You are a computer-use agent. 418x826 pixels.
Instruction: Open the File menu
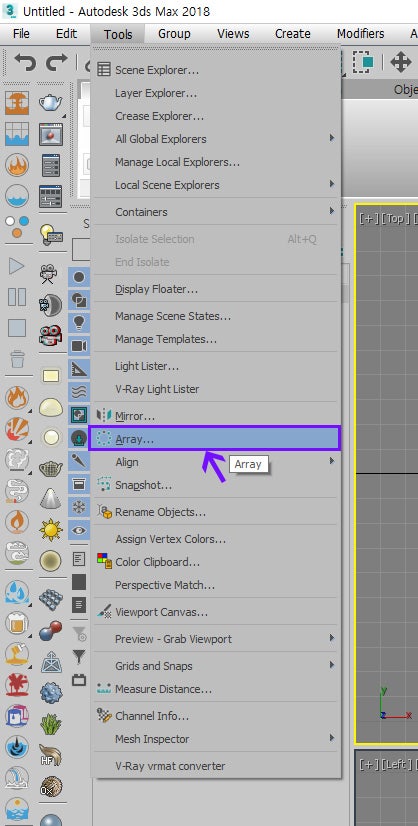tap(21, 34)
